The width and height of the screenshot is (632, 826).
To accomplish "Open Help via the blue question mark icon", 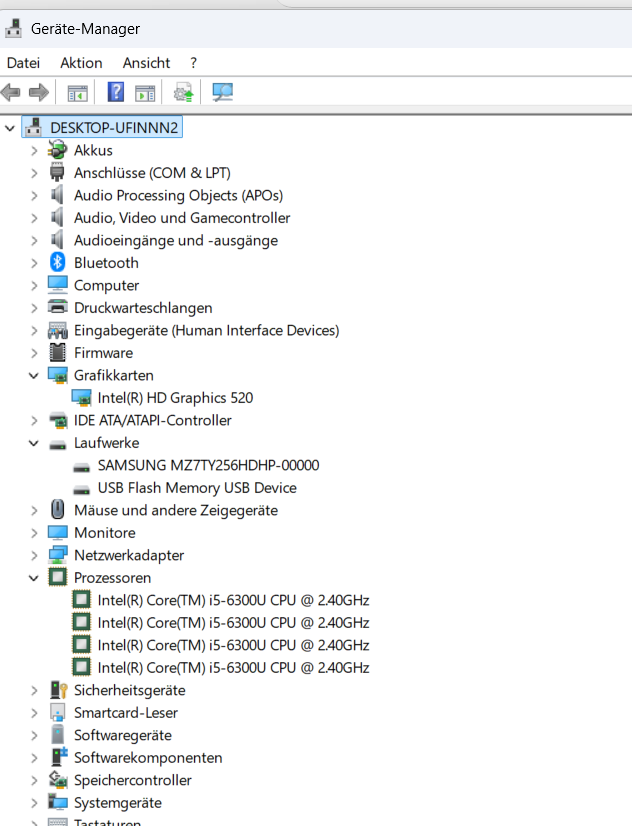I will coord(116,92).
